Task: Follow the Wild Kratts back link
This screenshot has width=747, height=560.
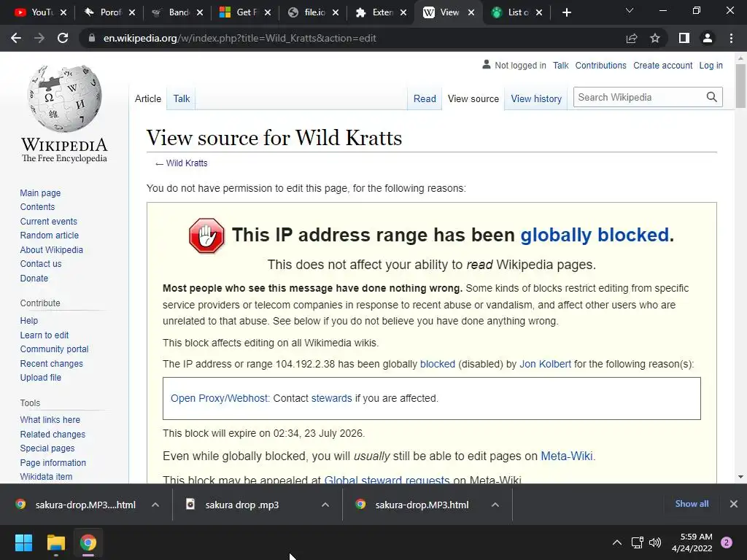Action: [186, 163]
